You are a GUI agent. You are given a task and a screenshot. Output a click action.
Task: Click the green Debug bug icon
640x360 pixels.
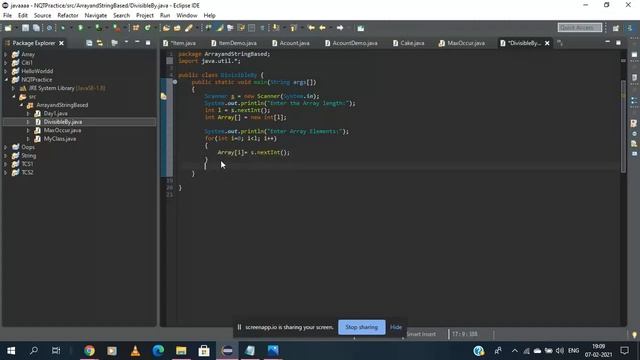click(63, 28)
